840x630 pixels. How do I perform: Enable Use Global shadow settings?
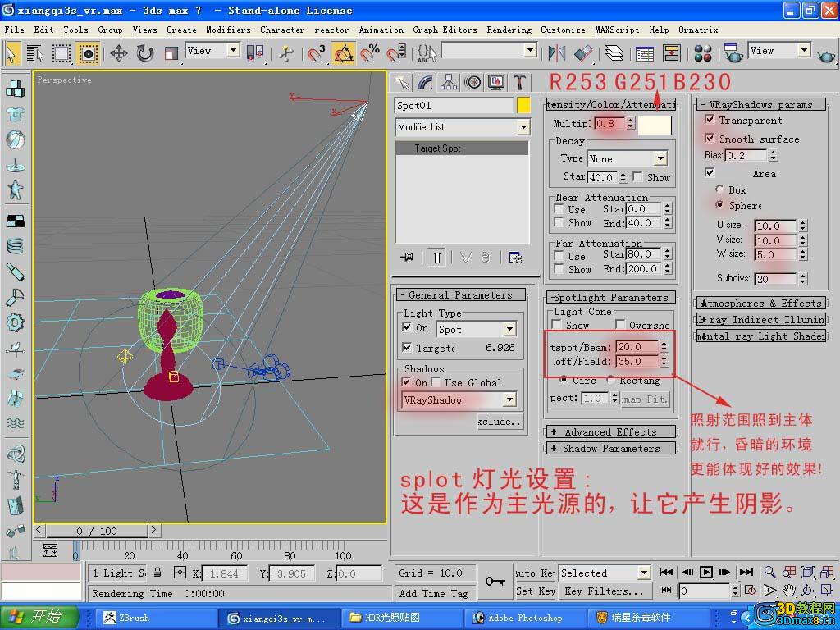click(436, 381)
